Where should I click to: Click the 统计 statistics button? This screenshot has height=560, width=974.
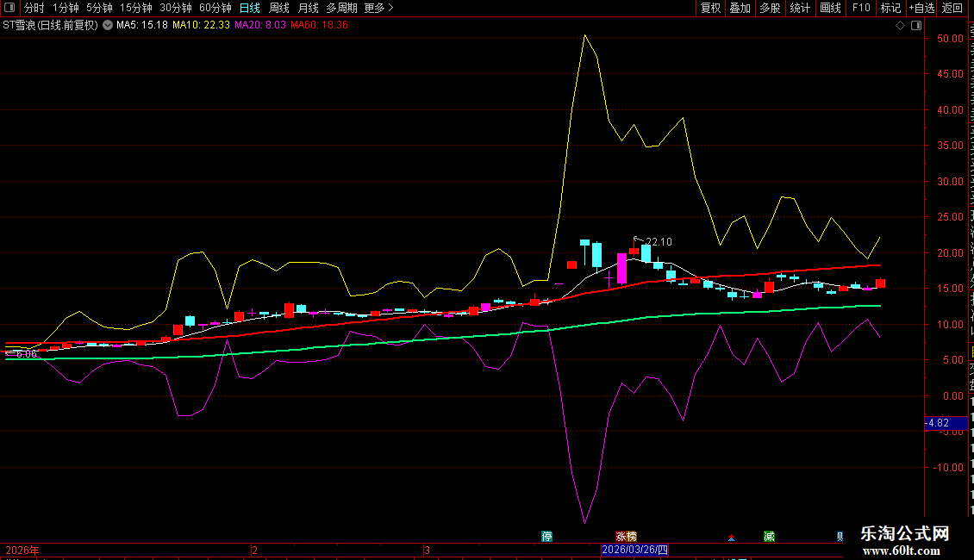tap(800, 8)
